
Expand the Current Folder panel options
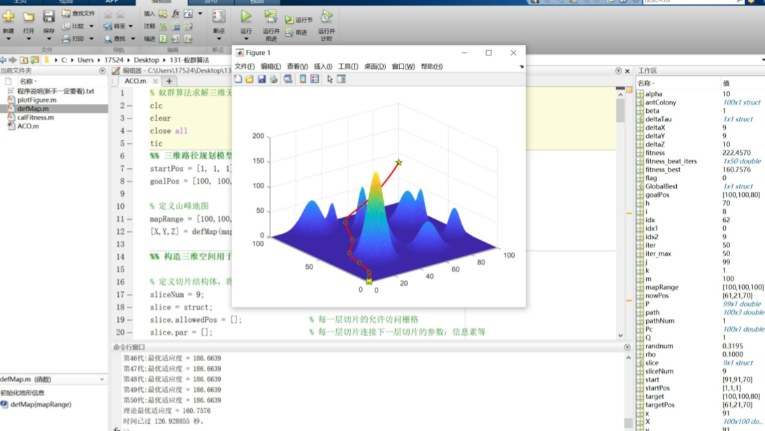(101, 71)
